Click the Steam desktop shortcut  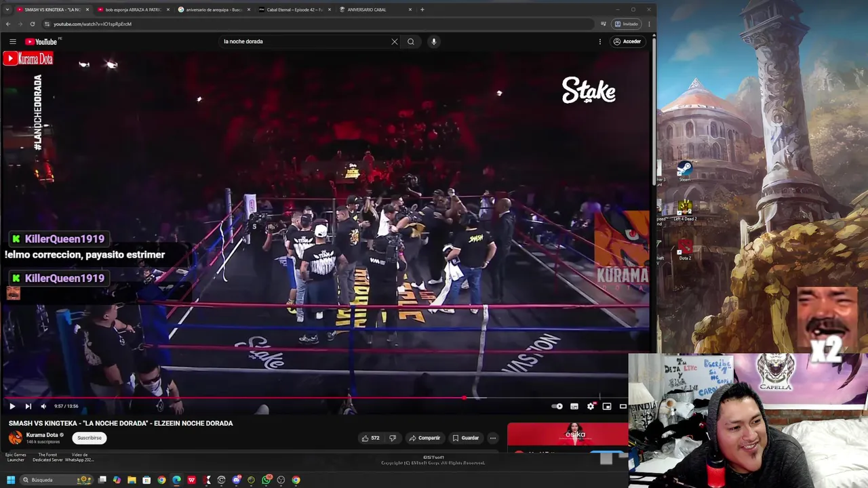click(685, 171)
